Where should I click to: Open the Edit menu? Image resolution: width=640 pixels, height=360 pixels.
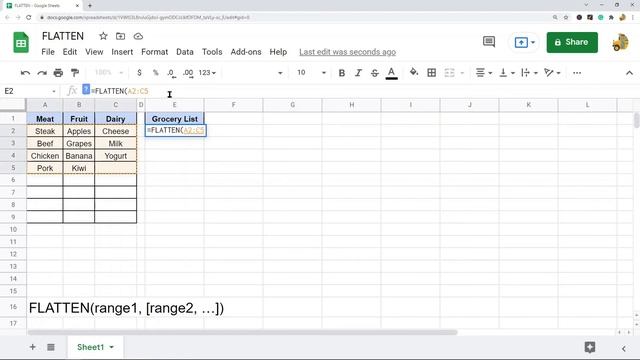[70, 52]
